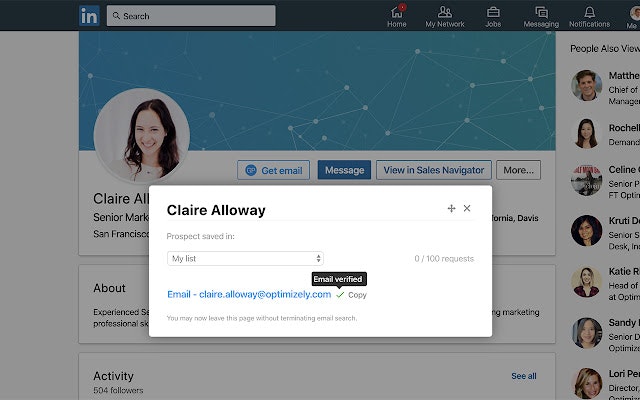This screenshot has width=640, height=400.
Task: Open Matthew's profile picture in sidebar
Action: [587, 86]
